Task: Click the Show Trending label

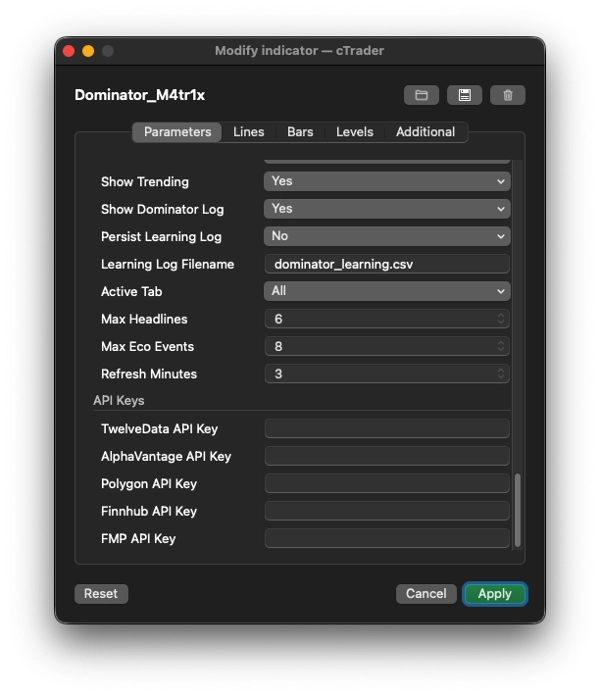Action: point(145,182)
